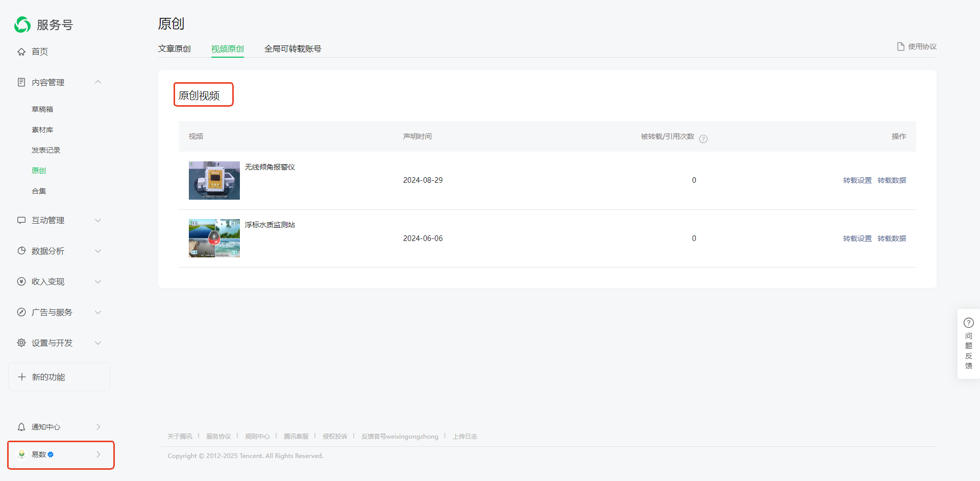Click the 新的功能 button
This screenshot has height=481, width=980.
59,377
